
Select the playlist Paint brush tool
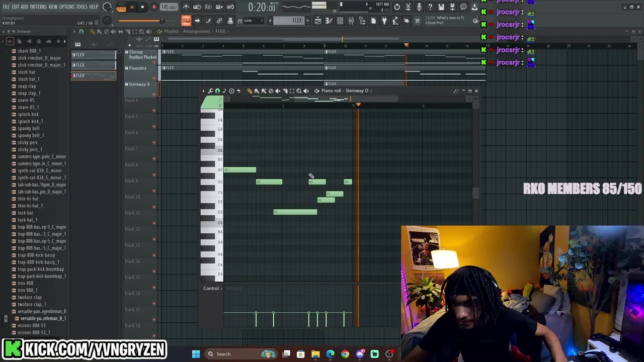pyautogui.click(x=99, y=31)
